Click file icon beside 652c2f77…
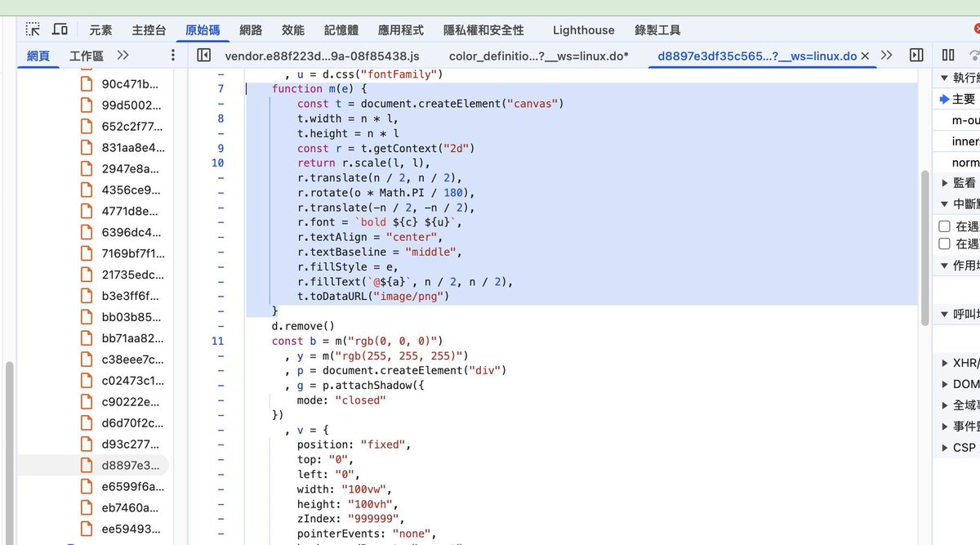This screenshot has height=545, width=980. 87,126
